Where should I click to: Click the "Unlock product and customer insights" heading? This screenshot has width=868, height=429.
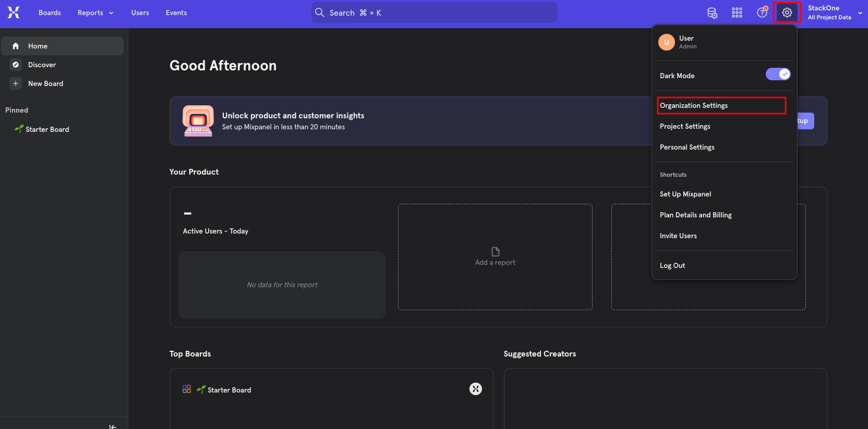pos(293,116)
